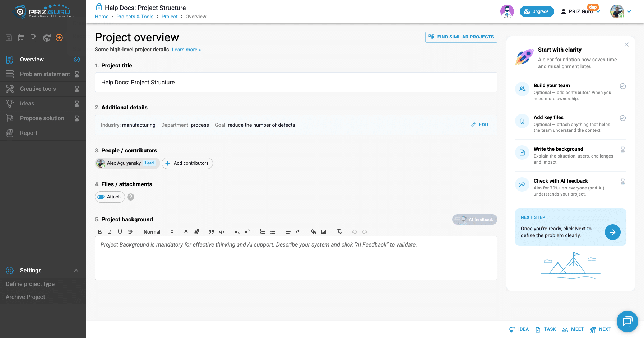Click the sync icon beside Overview

point(77,60)
